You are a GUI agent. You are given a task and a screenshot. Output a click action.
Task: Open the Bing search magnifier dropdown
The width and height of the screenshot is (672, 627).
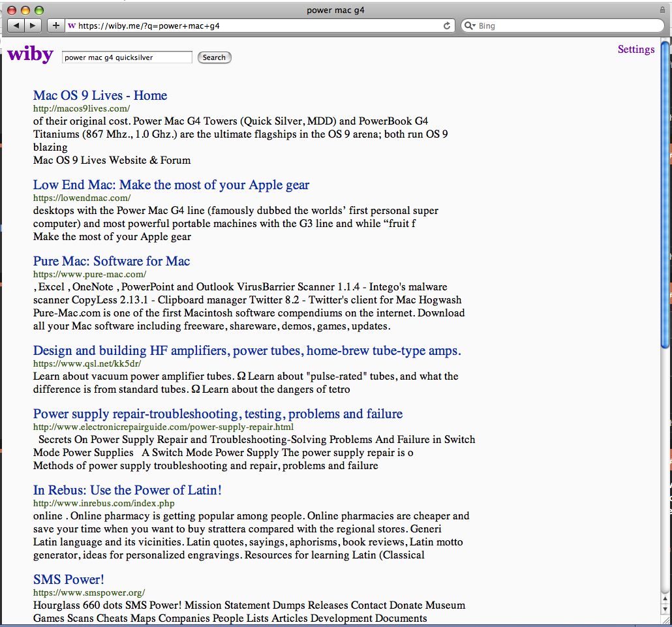(x=470, y=25)
